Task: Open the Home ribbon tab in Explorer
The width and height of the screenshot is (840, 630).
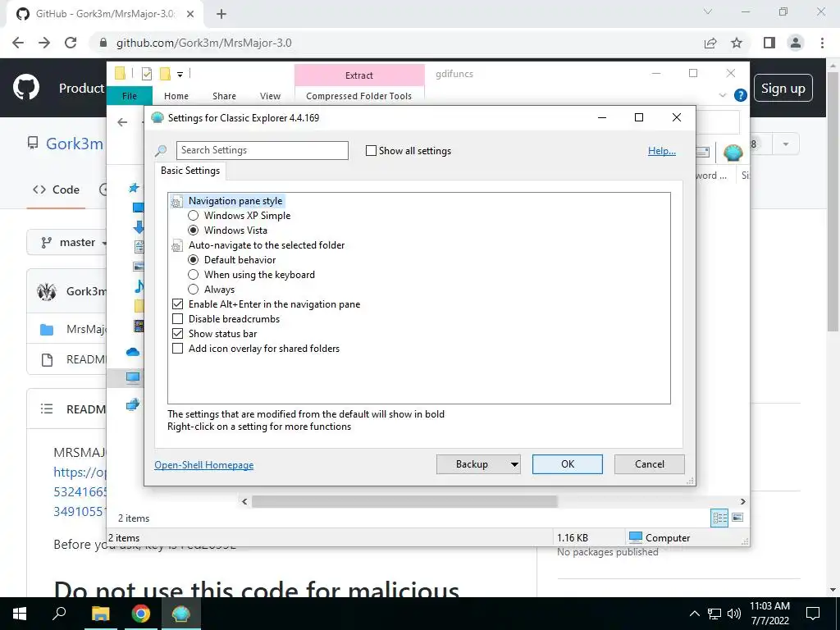Action: point(176,96)
